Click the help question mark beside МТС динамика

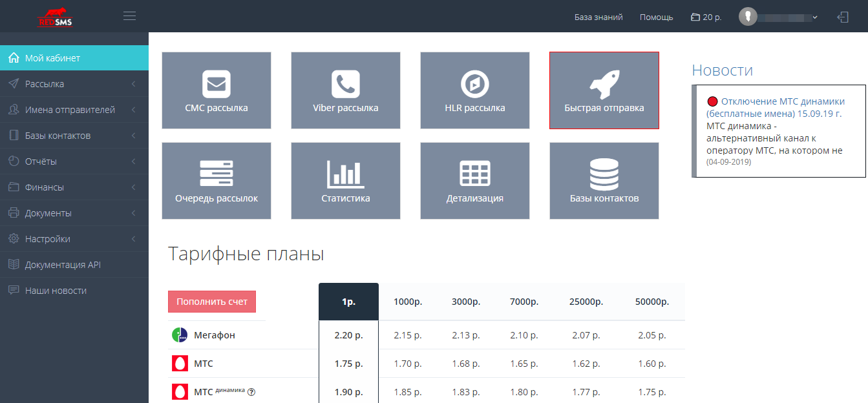click(x=251, y=391)
